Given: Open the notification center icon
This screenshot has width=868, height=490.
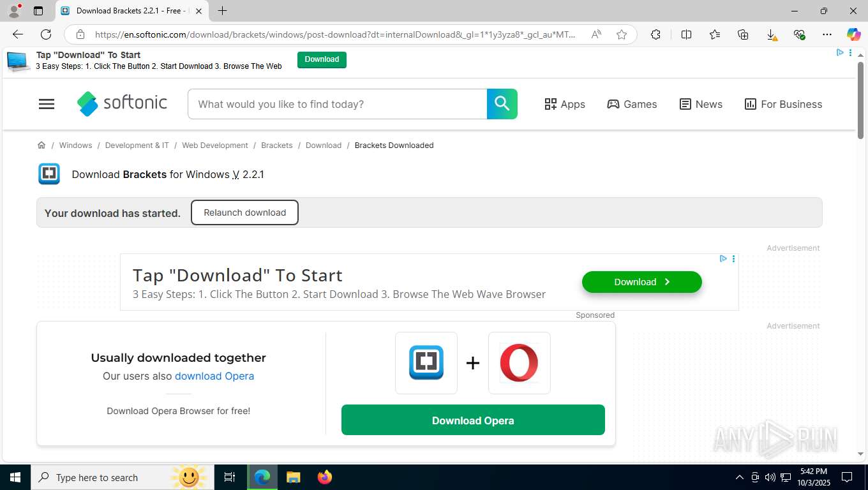Looking at the screenshot, I should (847, 477).
